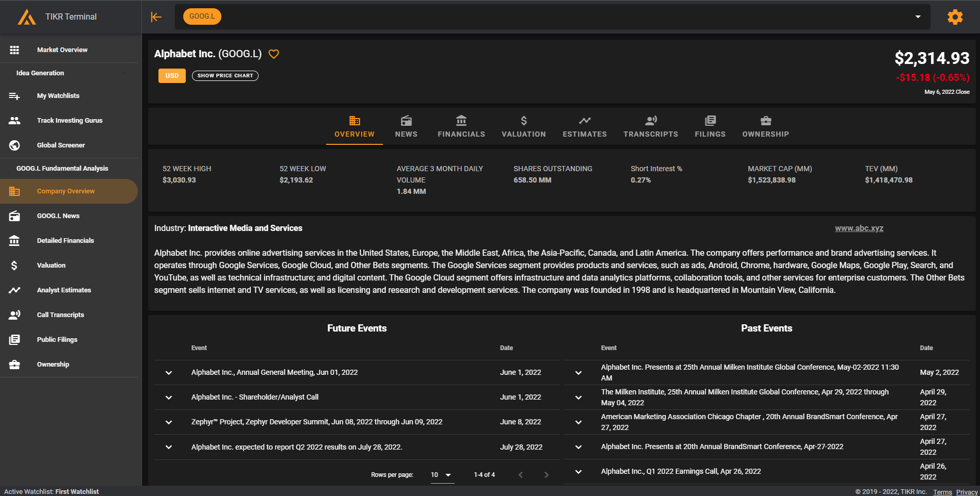Switch to the Filings tab
980x496 pixels.
point(710,127)
